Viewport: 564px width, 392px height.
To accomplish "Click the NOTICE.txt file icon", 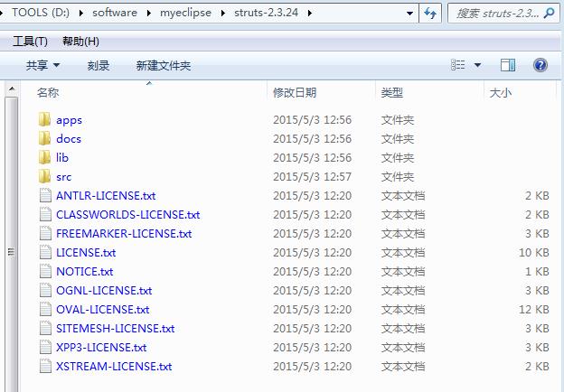I will coord(45,272).
